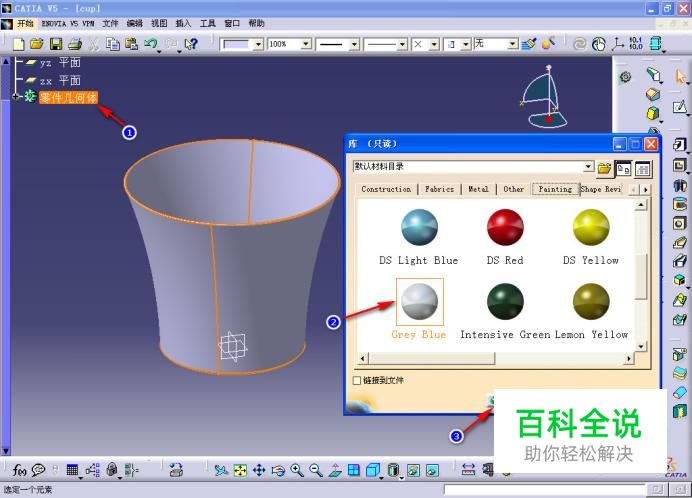Switch library to list display mode
Viewport: 692px width, 498px height.
pos(642,169)
